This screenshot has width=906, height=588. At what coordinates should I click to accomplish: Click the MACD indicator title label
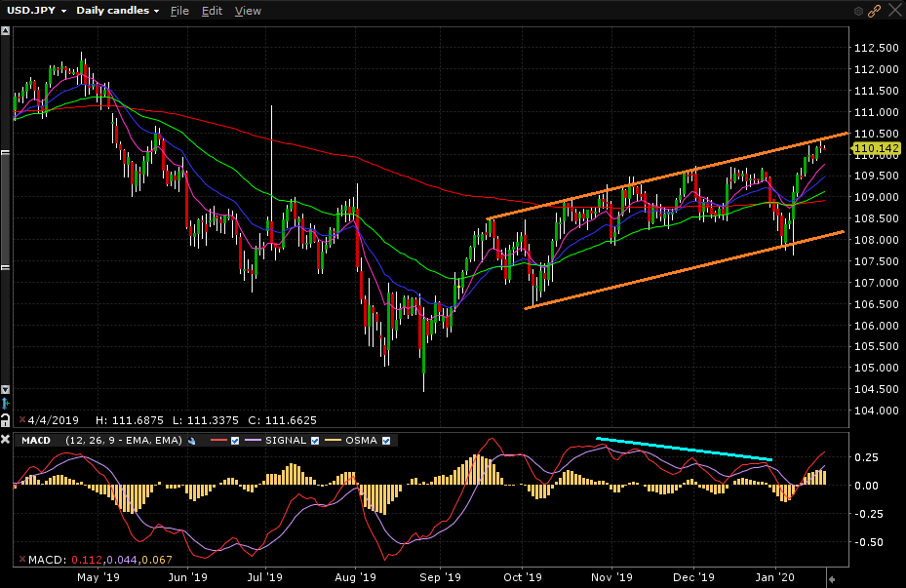(x=36, y=441)
